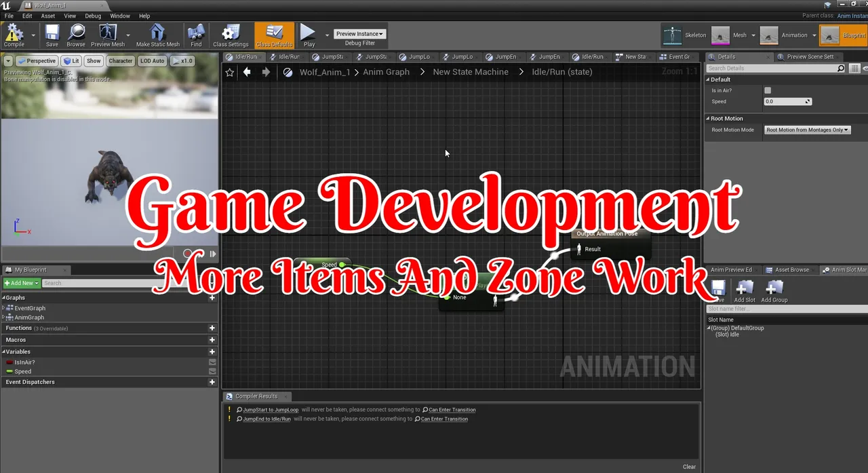
Task: Open Preview Mesh dropdown arrow
Action: [127, 35]
